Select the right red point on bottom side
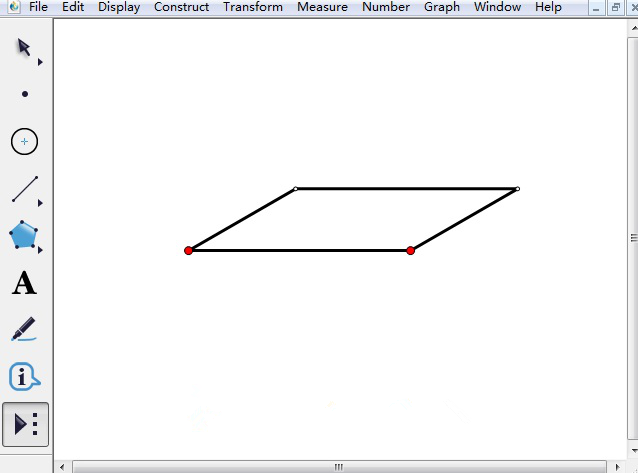This screenshot has height=473, width=638. [x=411, y=250]
